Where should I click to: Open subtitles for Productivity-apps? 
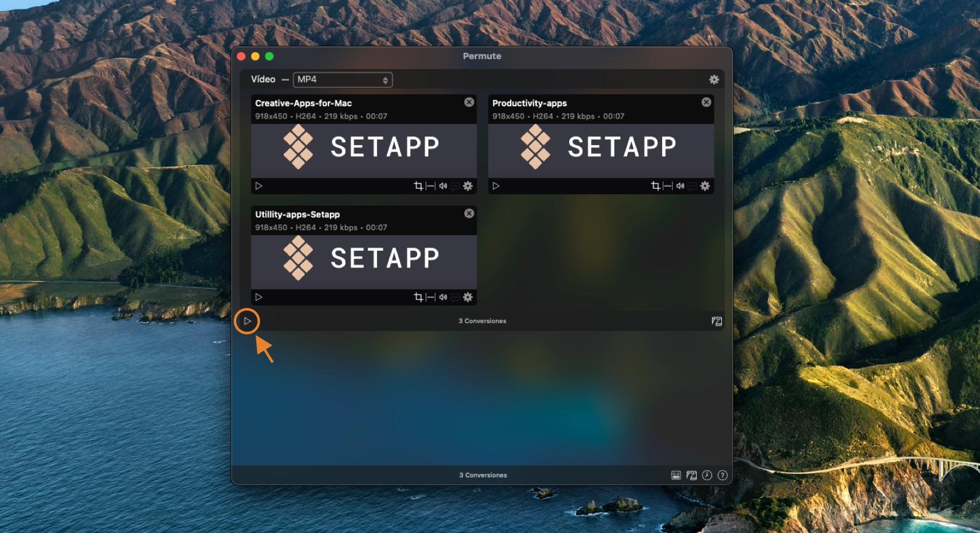(692, 187)
